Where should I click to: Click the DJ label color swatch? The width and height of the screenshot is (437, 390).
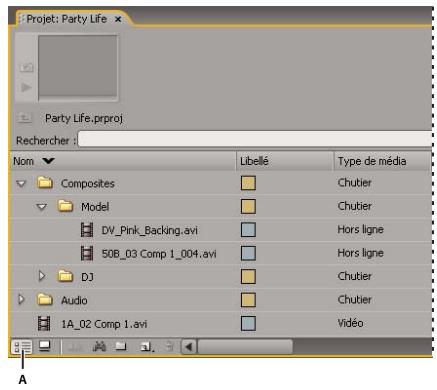(x=248, y=276)
